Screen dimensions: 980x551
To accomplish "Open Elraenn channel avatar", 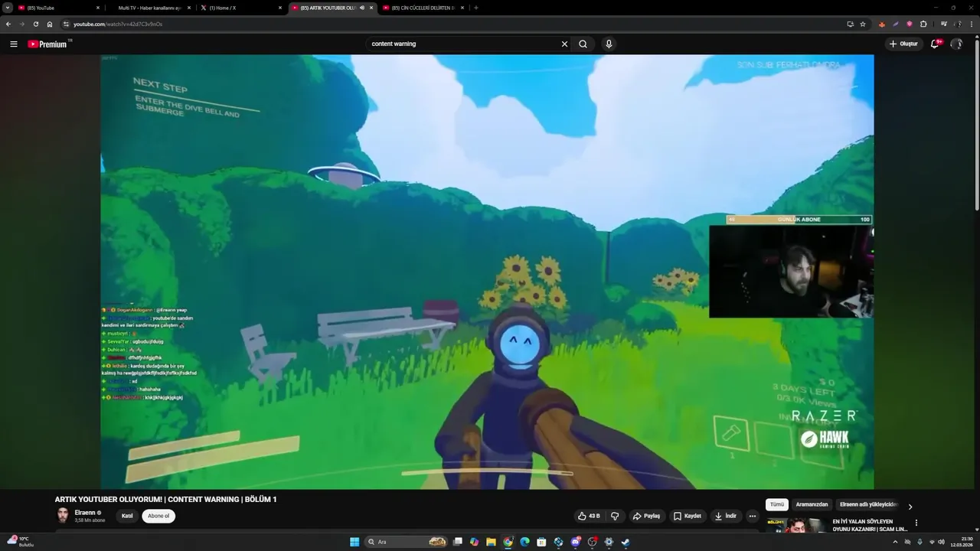I will coord(62,515).
